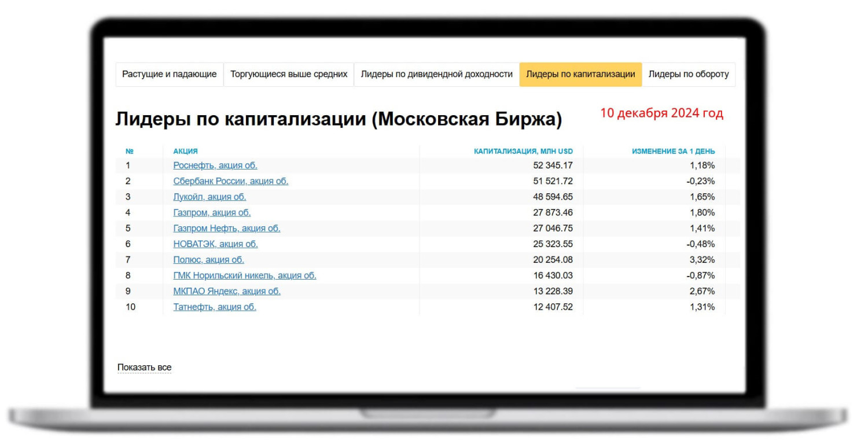Open МКПАО Яндекс, акция об. link
This screenshot has height=448, width=868.
[x=227, y=291]
